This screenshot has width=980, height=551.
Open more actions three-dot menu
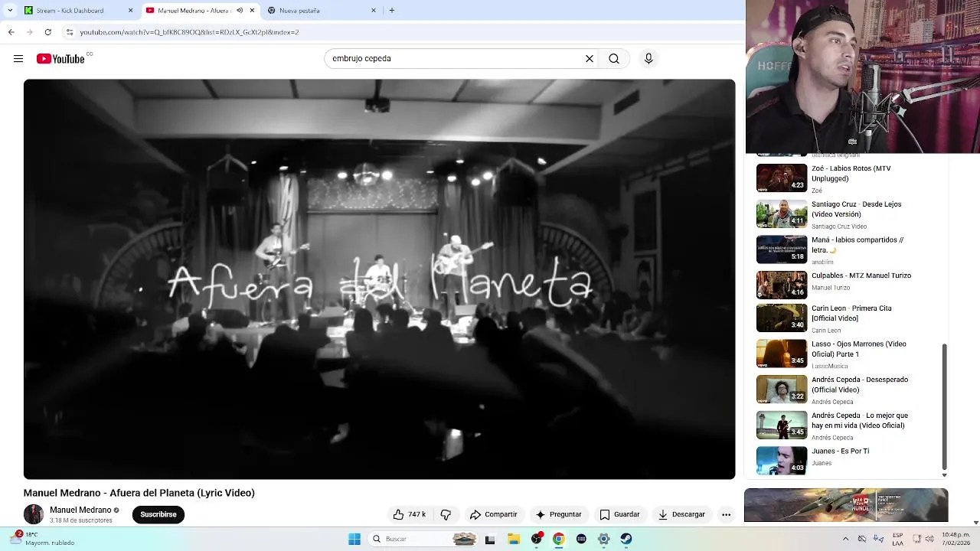pyautogui.click(x=726, y=514)
